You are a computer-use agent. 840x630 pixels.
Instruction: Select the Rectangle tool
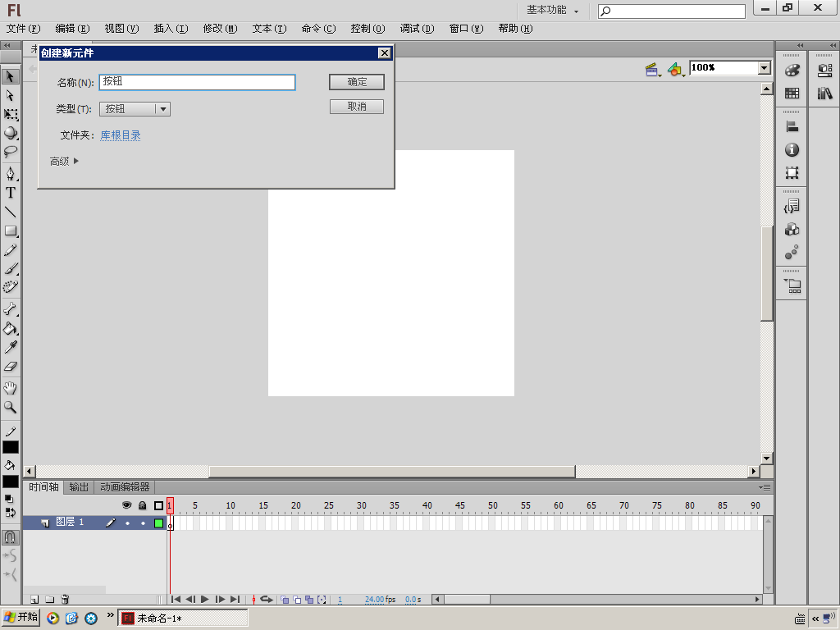(x=10, y=231)
